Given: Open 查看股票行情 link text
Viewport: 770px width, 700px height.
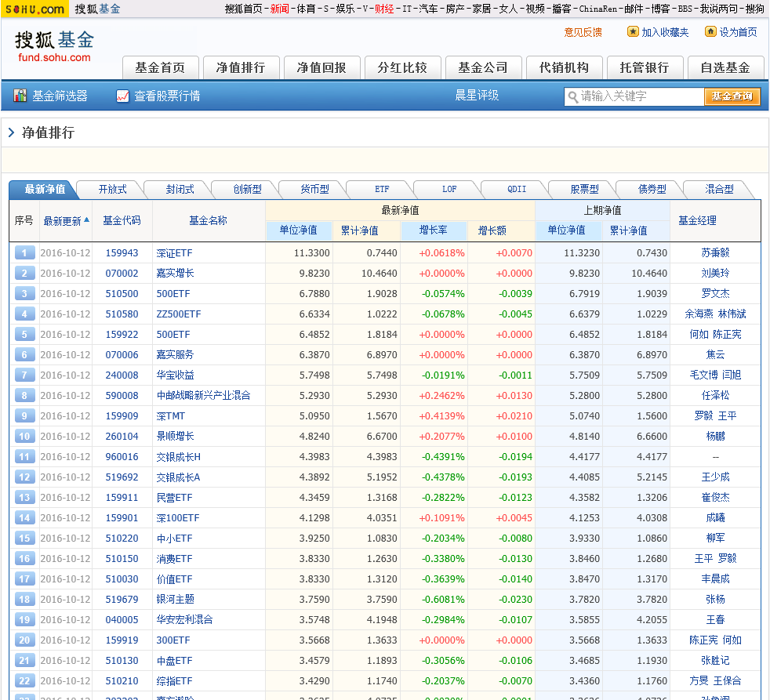Looking at the screenshot, I should (x=168, y=96).
